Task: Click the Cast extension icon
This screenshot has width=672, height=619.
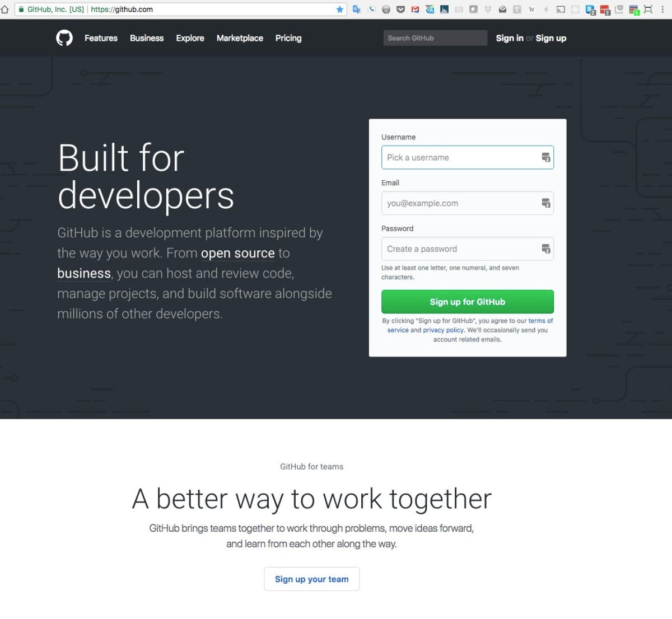Action: (561, 10)
